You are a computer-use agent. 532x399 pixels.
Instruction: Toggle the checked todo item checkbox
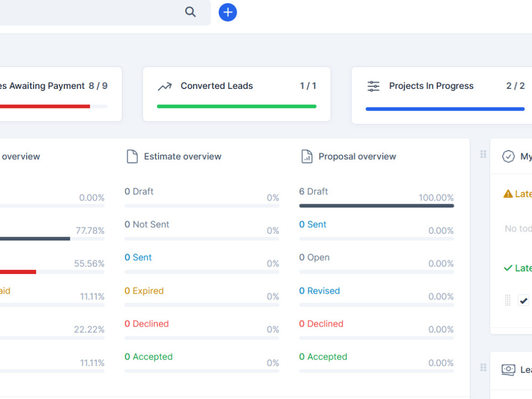click(523, 300)
